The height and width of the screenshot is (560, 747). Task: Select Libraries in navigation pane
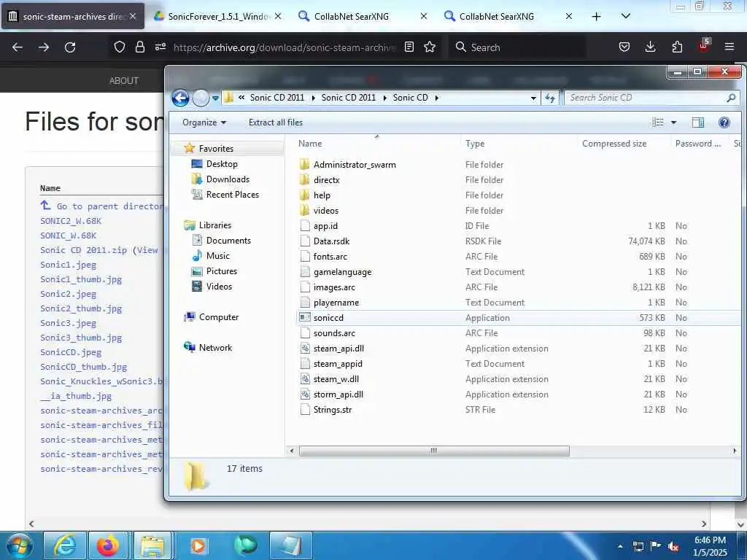215,225
